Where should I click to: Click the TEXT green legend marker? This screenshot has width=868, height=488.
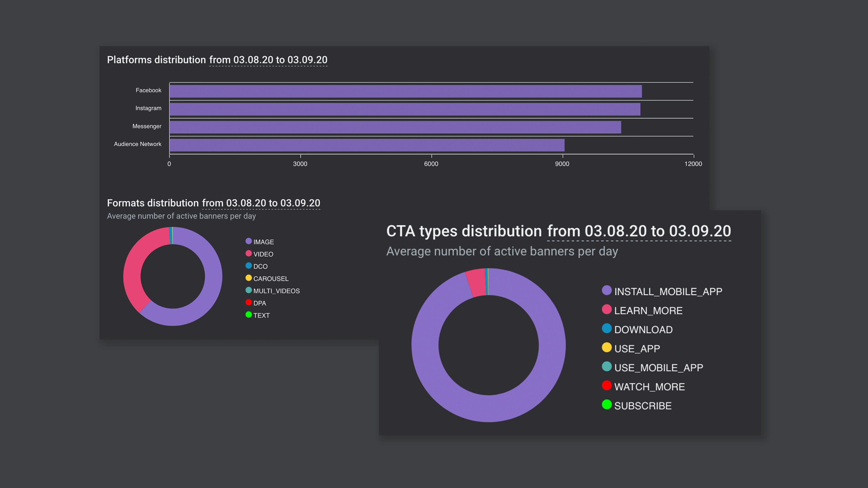click(x=249, y=315)
